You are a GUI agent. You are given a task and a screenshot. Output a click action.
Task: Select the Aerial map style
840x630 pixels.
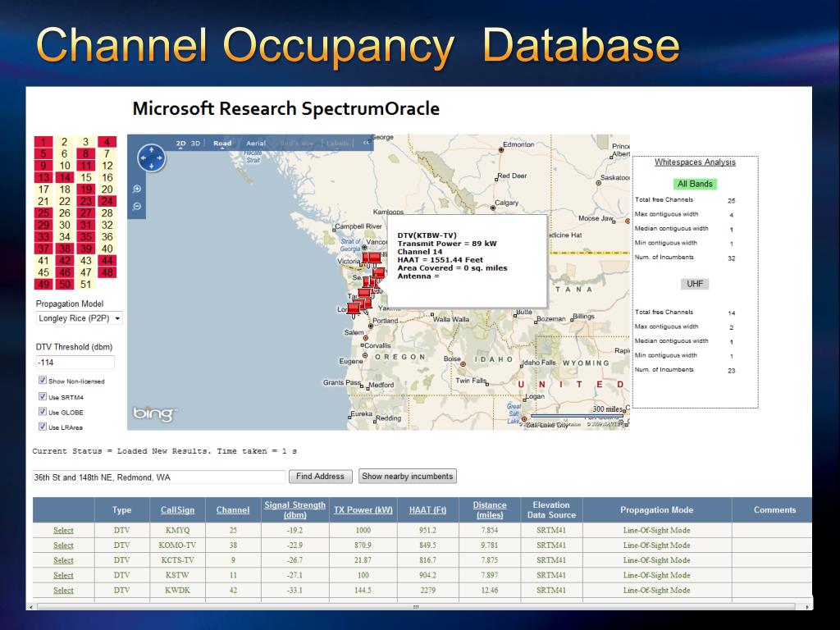click(x=256, y=143)
